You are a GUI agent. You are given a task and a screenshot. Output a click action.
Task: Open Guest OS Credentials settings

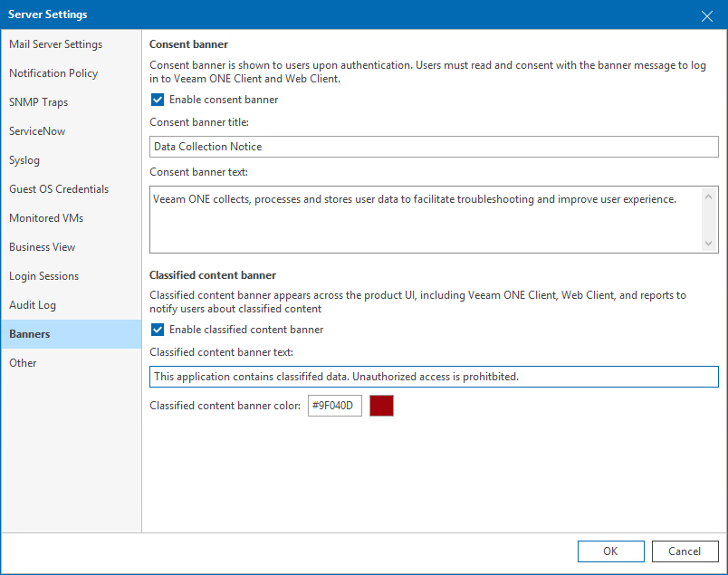coord(58,188)
